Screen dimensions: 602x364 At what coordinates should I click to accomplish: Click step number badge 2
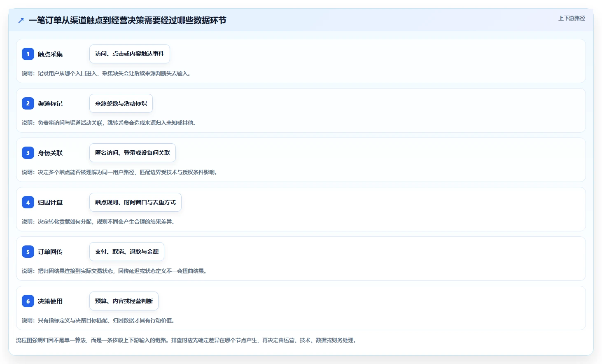28,103
